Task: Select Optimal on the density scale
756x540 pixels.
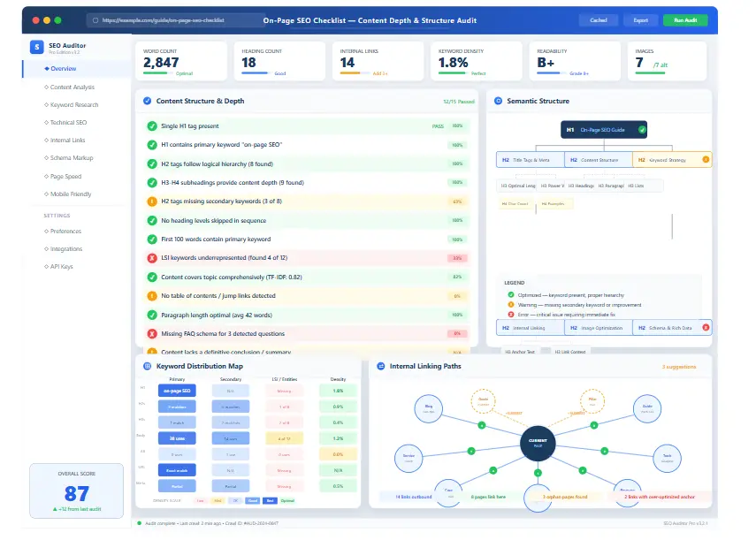Action: (287, 501)
